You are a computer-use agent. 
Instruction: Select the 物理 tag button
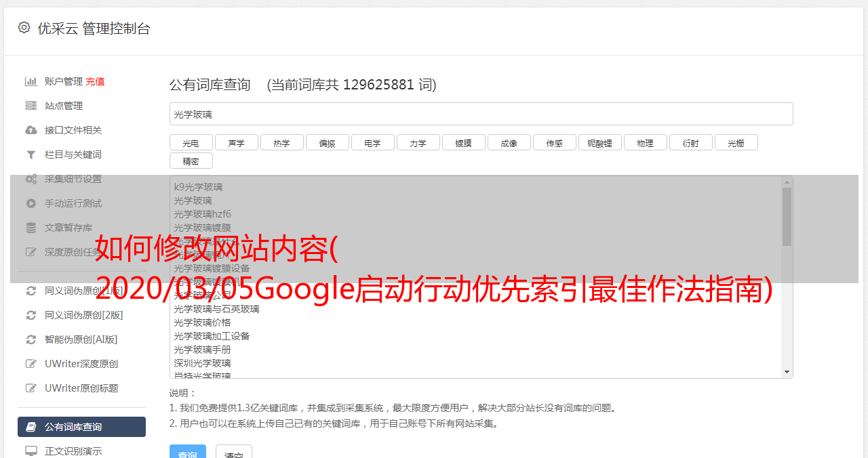point(645,142)
